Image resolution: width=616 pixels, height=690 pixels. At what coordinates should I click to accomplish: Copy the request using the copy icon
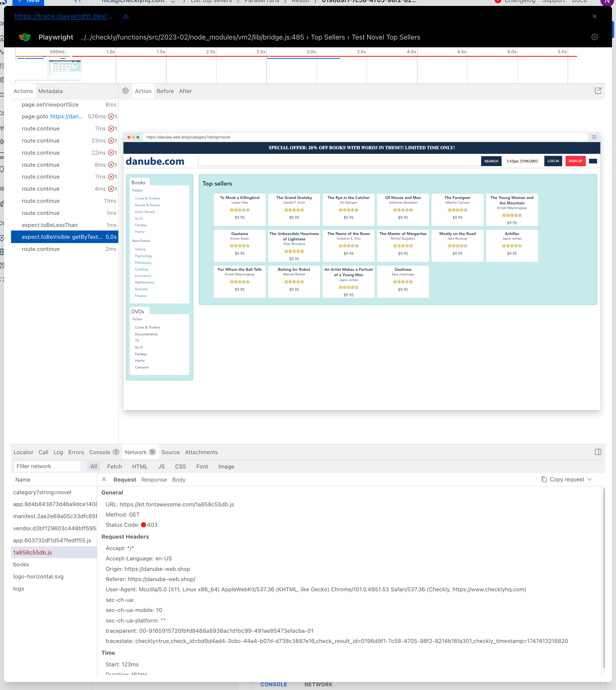coord(544,479)
